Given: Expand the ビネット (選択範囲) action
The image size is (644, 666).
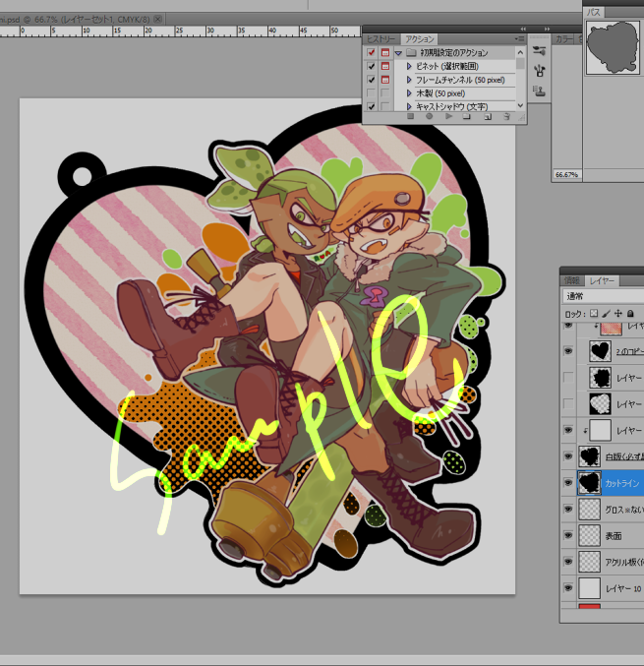Looking at the screenshot, I should click(409, 66).
